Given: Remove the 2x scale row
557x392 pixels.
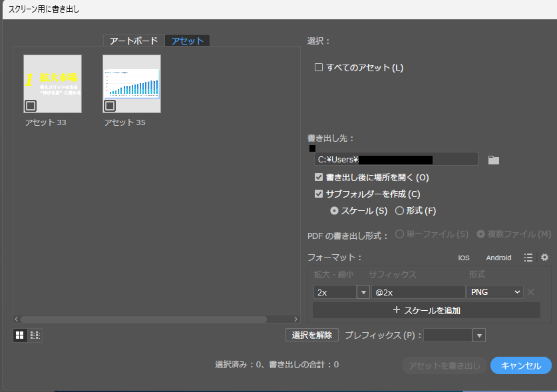Looking at the screenshot, I should coord(531,292).
